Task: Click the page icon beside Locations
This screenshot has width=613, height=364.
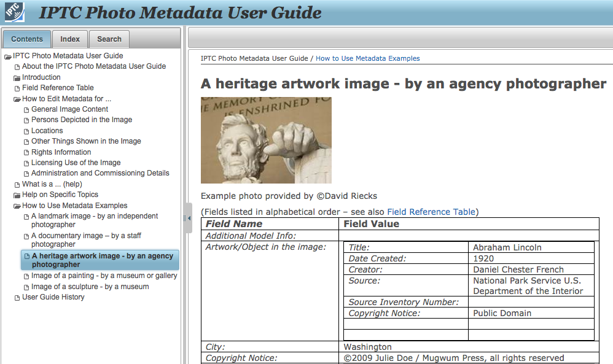Action: pyautogui.click(x=26, y=130)
